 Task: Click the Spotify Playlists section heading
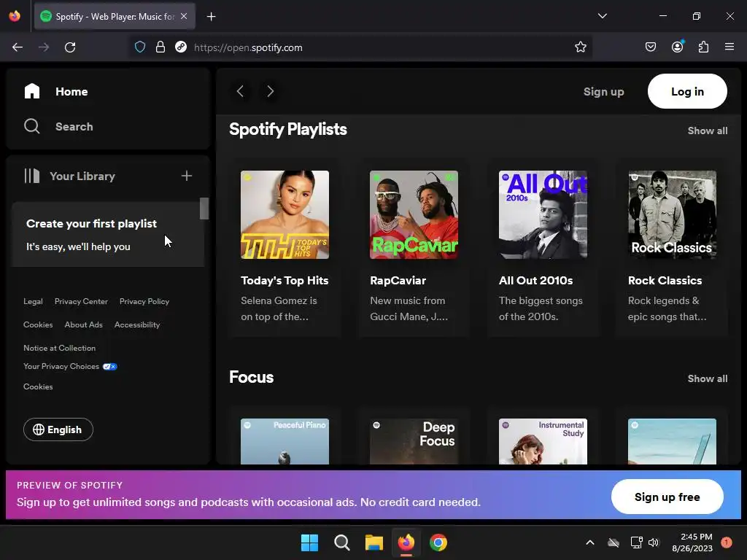point(288,130)
